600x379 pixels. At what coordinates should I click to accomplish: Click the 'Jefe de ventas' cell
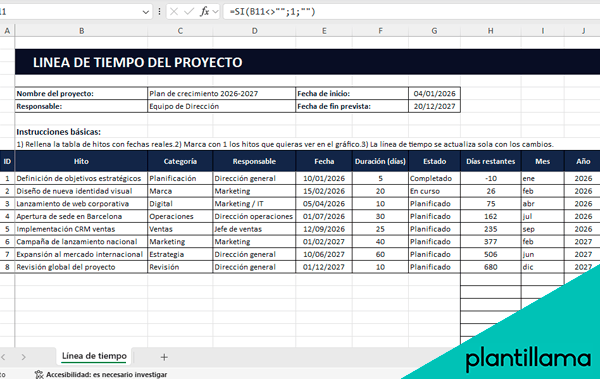(x=254, y=229)
